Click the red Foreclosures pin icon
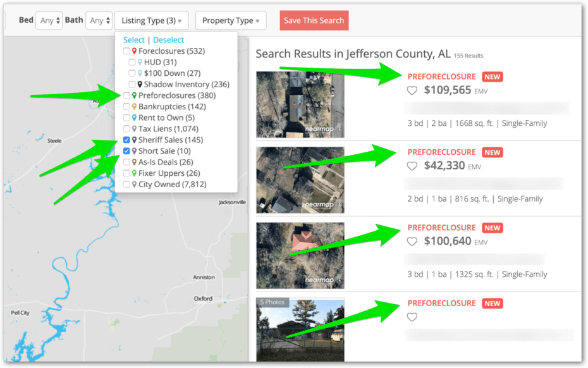588x368 pixels. [135, 51]
